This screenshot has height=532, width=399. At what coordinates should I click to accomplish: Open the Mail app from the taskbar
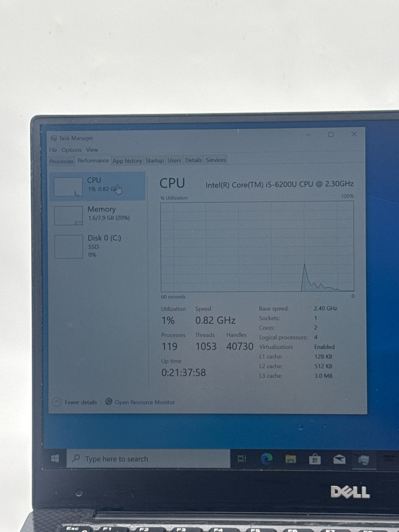pos(339,460)
